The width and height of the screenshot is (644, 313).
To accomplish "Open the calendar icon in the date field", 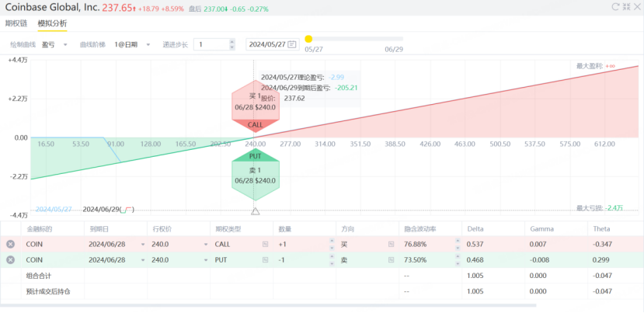I will 292,44.
